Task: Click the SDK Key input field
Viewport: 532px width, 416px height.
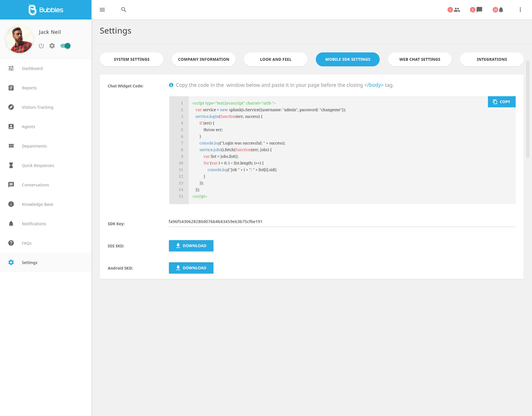Action: [342, 222]
